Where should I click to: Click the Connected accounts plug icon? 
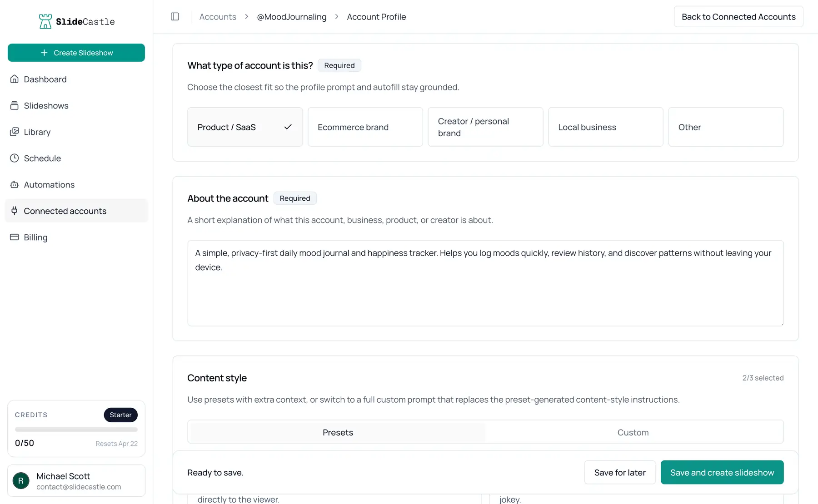coord(15,211)
